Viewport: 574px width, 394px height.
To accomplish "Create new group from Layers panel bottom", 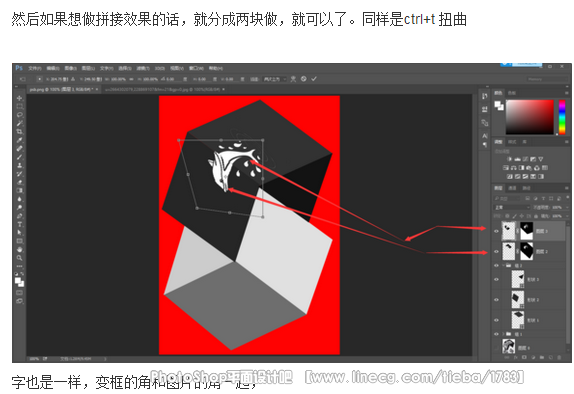I will coord(541,357).
